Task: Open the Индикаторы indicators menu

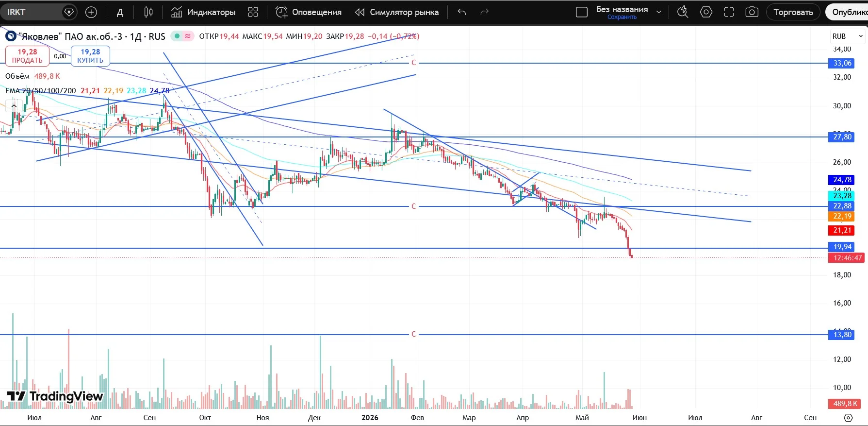Action: click(x=203, y=12)
